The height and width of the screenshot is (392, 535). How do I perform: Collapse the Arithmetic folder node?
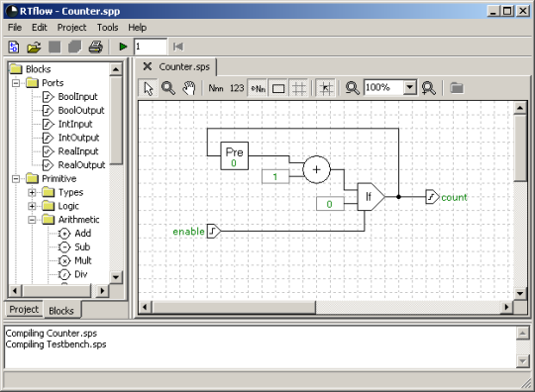(x=32, y=220)
